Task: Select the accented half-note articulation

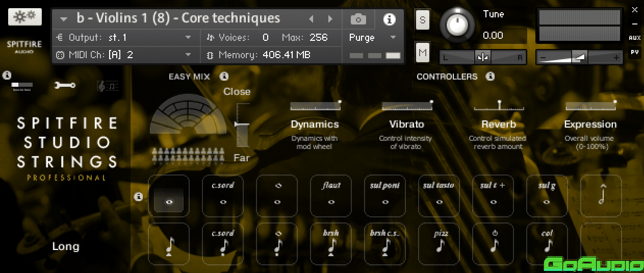Action: pyautogui.click(x=601, y=196)
